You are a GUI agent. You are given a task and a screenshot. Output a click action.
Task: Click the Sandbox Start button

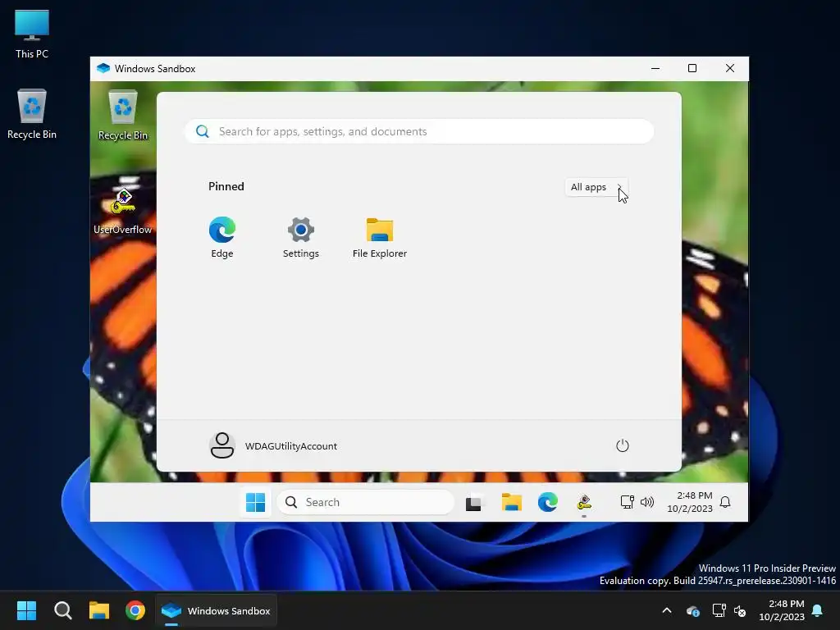pyautogui.click(x=255, y=502)
